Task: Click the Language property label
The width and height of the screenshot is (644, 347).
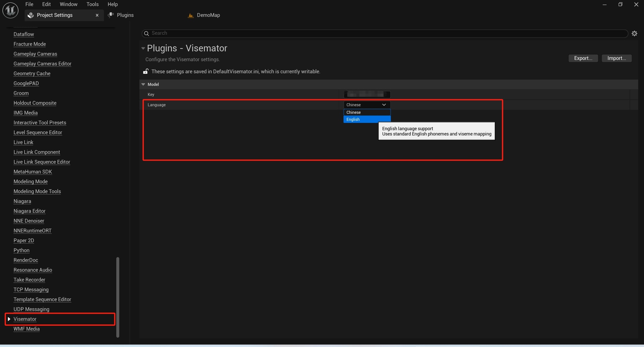Action: pos(157,105)
